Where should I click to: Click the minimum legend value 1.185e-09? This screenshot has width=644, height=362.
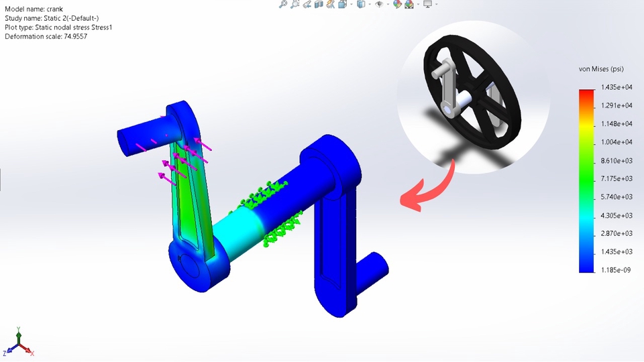pos(616,270)
